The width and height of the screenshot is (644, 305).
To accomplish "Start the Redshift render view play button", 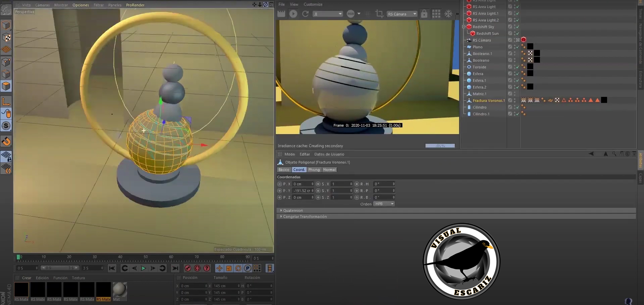I will (x=293, y=14).
